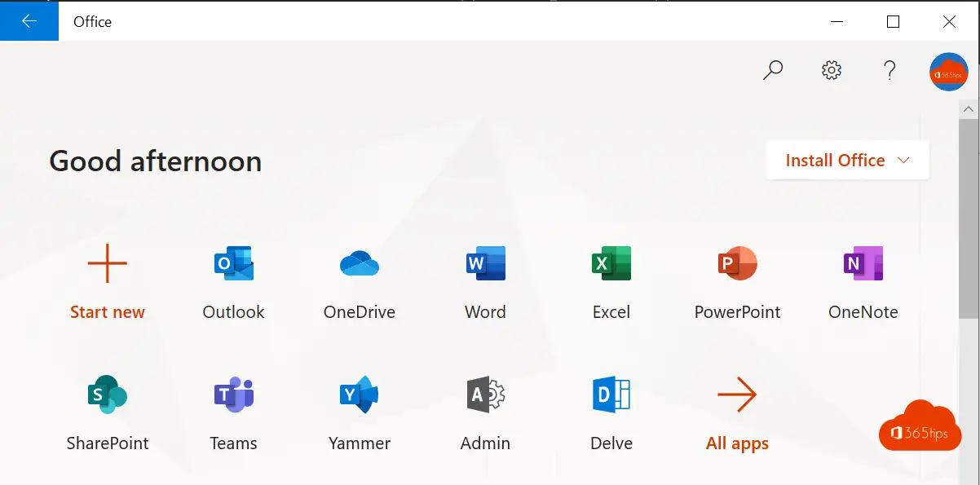Image resolution: width=980 pixels, height=485 pixels.
Task: Open settings with the gear icon
Action: click(x=832, y=70)
